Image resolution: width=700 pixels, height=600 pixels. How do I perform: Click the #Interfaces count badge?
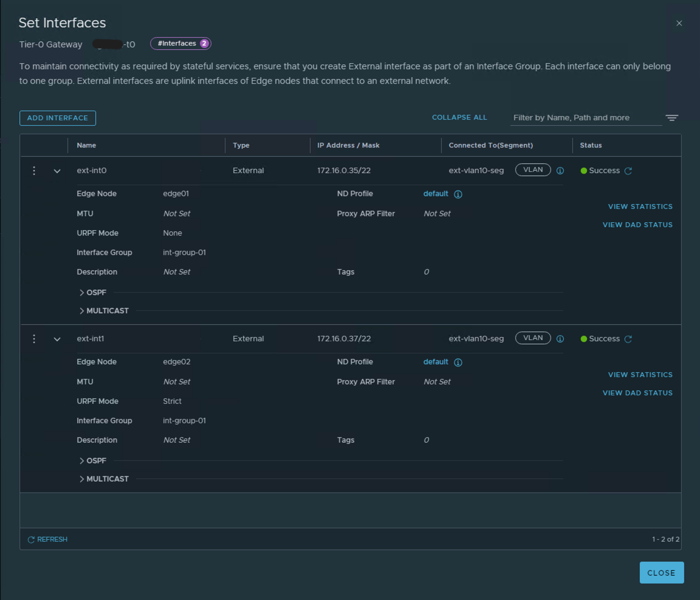tap(180, 44)
